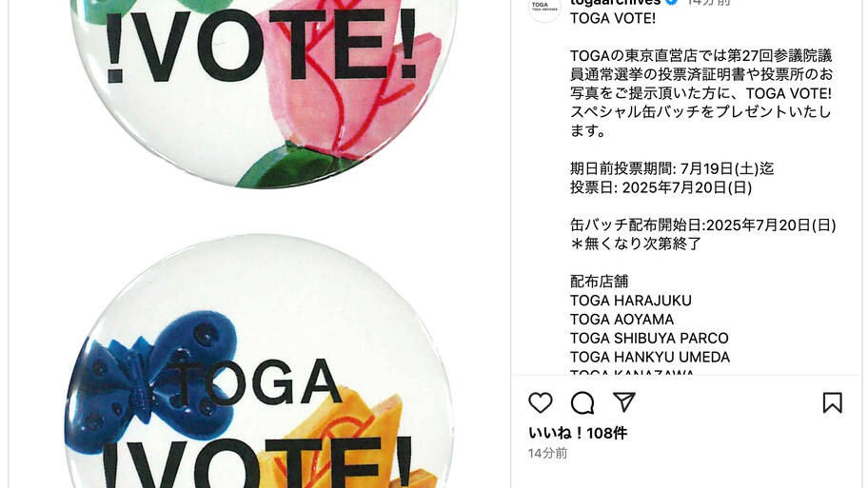Click the top 14分前 timestamp beside the username
Image resolution: width=868 pixels, height=488 pixels.
[708, 2]
